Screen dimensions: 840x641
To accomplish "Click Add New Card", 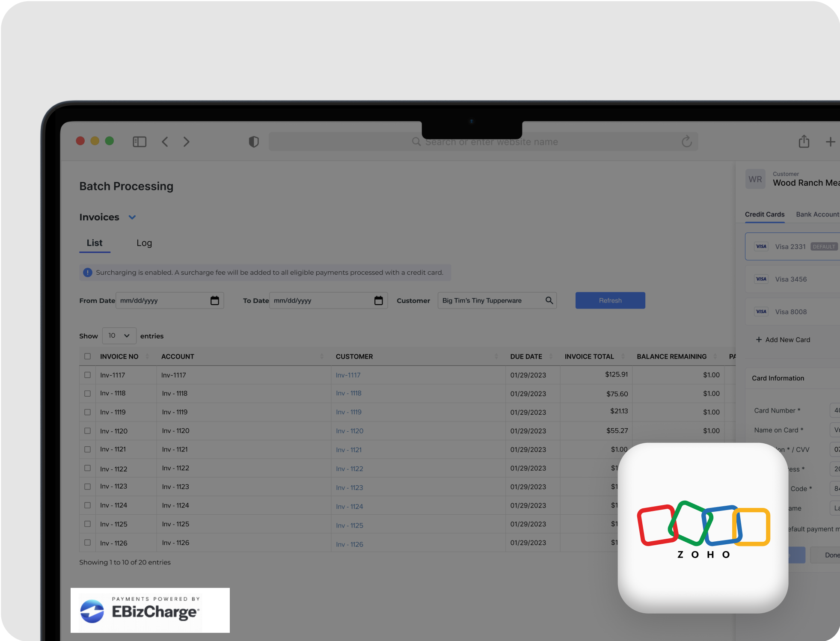I will pos(783,340).
